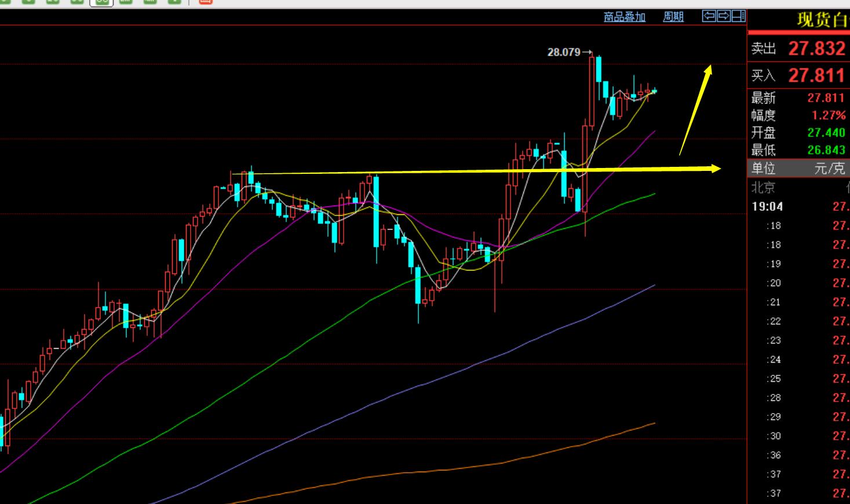Select the :21 tick row

(x=799, y=302)
